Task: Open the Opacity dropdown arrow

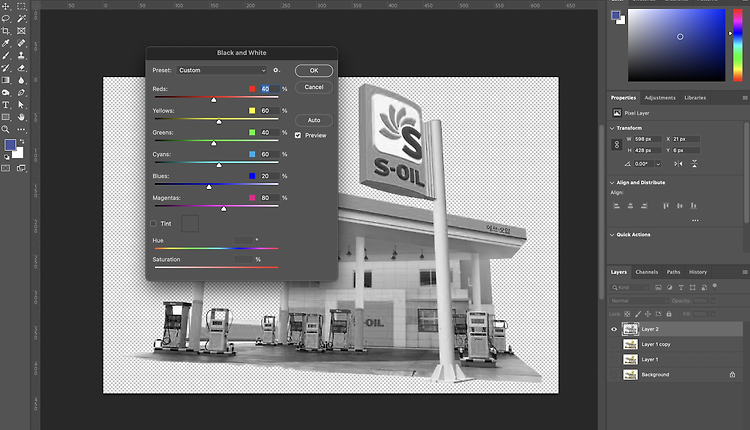Action: [713, 301]
